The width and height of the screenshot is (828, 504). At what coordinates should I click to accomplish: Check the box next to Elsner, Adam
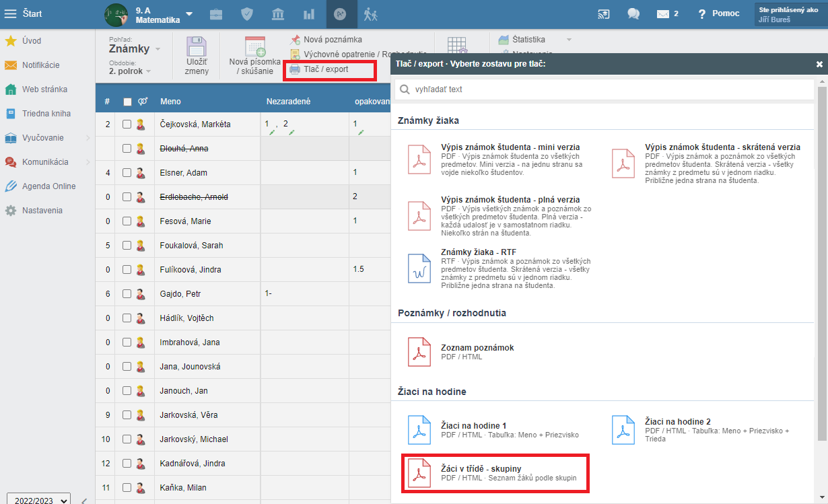(x=127, y=173)
